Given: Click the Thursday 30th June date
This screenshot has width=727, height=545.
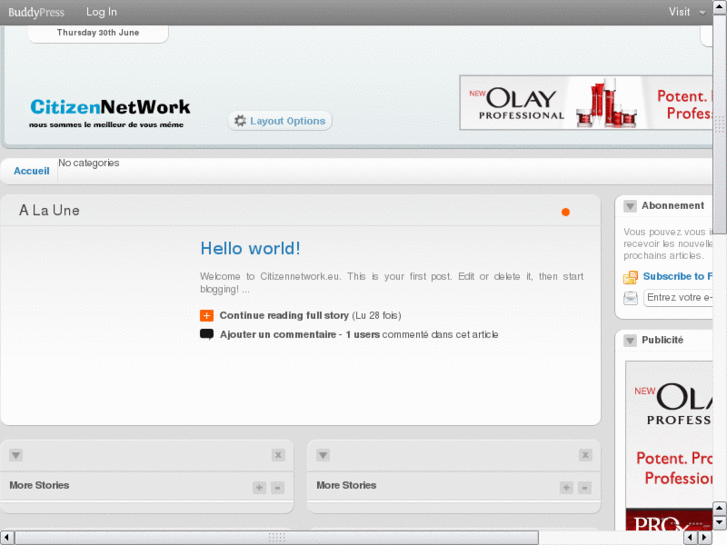Looking at the screenshot, I should pos(98,32).
